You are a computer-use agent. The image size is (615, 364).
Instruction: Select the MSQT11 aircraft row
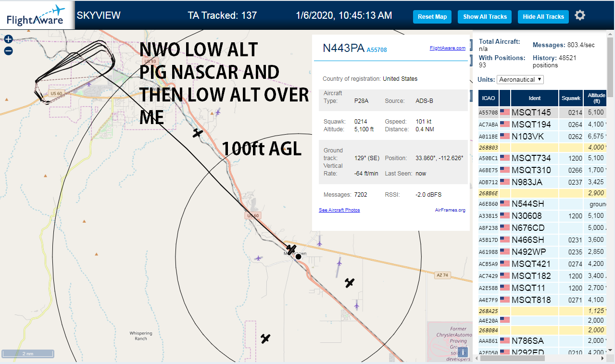pos(542,288)
